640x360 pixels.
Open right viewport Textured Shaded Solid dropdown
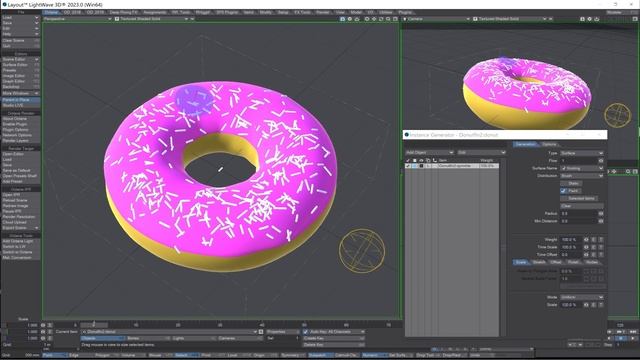[509, 19]
